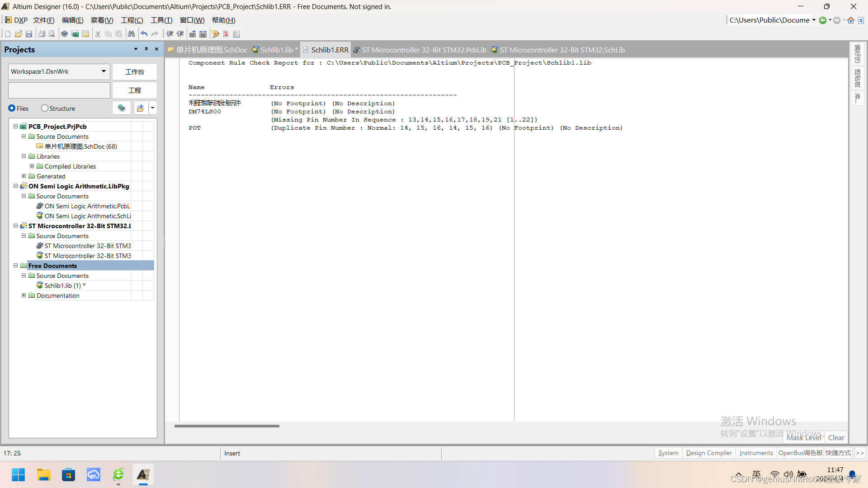Undo the last action with the blue arrow
This screenshot has height=488, width=868.
[144, 34]
